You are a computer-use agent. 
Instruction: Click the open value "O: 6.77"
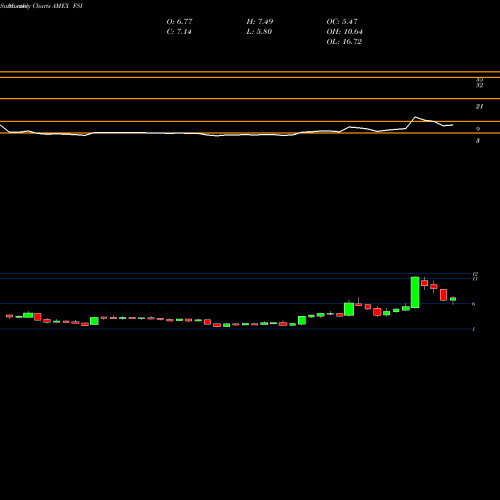(x=179, y=22)
